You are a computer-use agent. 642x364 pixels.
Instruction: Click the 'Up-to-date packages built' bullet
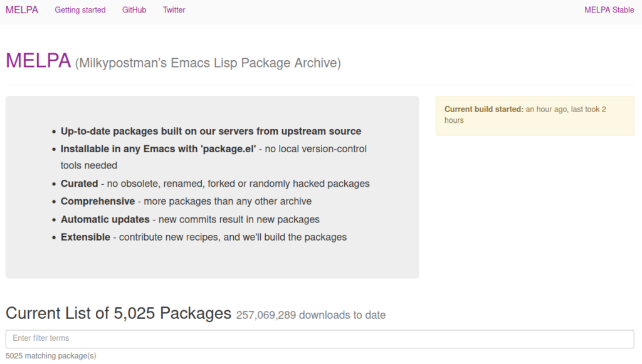click(x=211, y=132)
